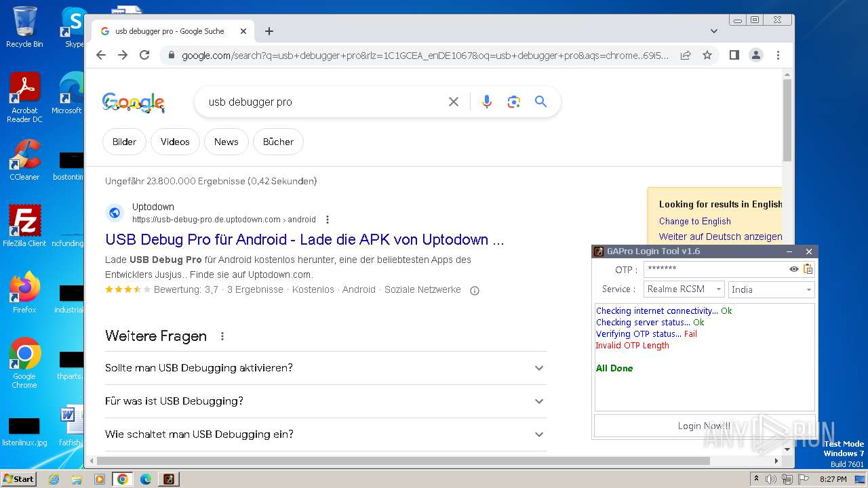The height and width of the screenshot is (488, 868).
Task: Open Firefox desktop shortcut
Action: pyautogui.click(x=24, y=292)
